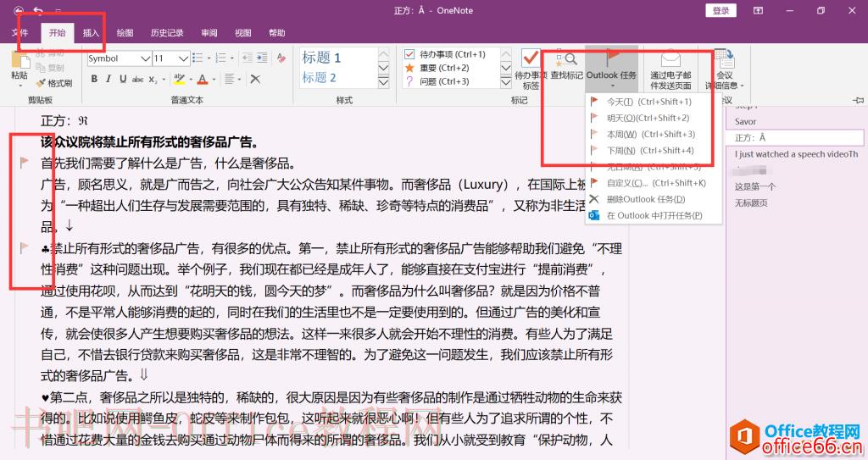The image size is (868, 460).
Task: Click the Back arrow in title bar
Action: tap(19, 10)
